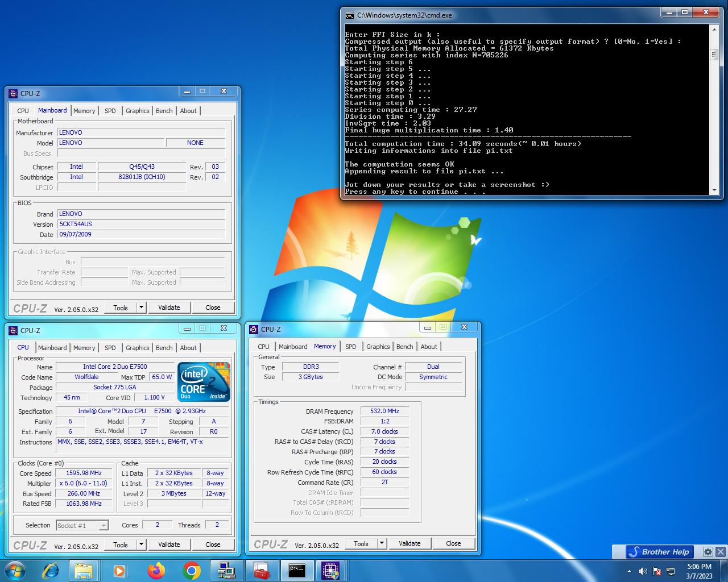
Task: Click the BIOS Version field 5CKT54AUS
Action: tap(141, 224)
